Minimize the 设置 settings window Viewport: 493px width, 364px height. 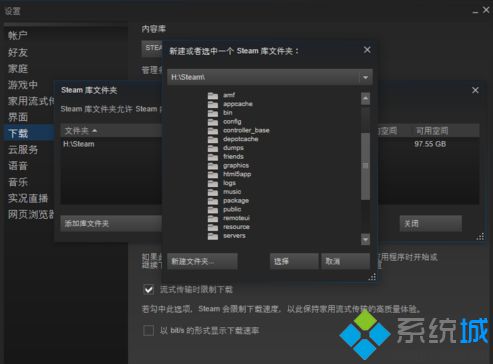475,12
